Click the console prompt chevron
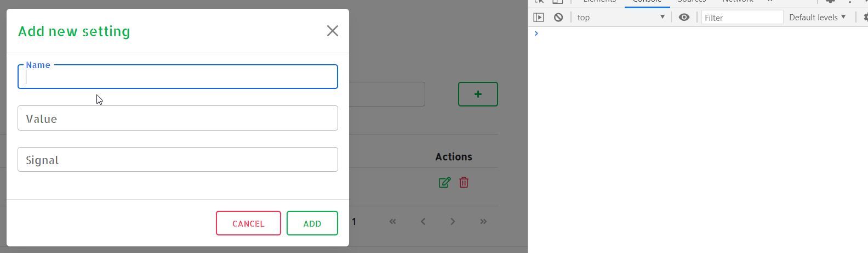The image size is (868, 253). pos(536,33)
